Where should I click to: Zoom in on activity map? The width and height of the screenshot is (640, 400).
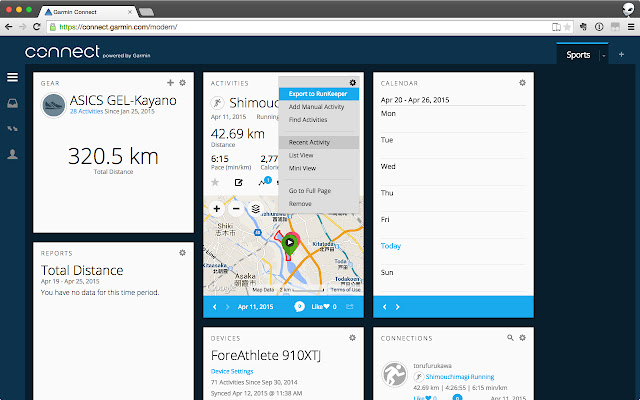click(217, 209)
